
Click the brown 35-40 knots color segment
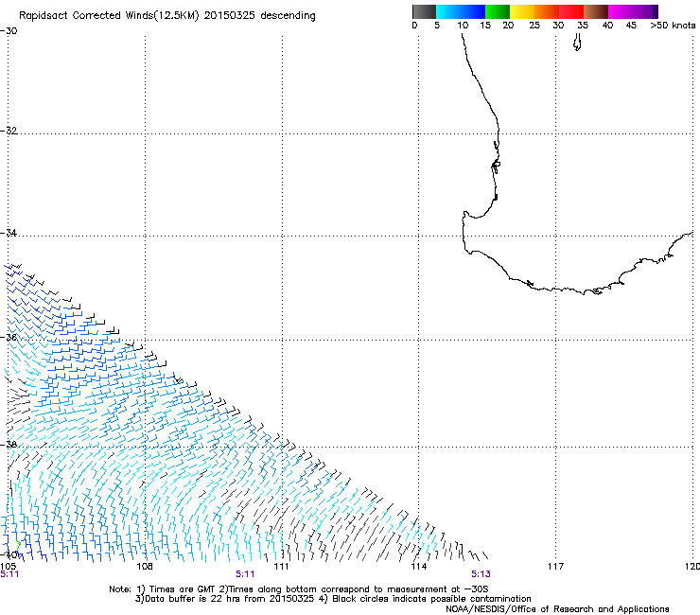[596, 11]
